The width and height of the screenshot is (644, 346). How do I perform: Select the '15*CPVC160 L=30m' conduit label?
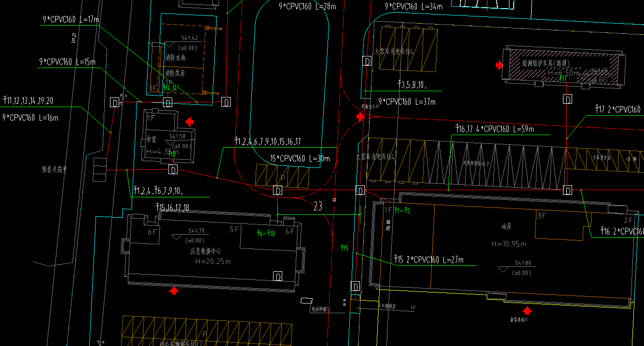300,159
